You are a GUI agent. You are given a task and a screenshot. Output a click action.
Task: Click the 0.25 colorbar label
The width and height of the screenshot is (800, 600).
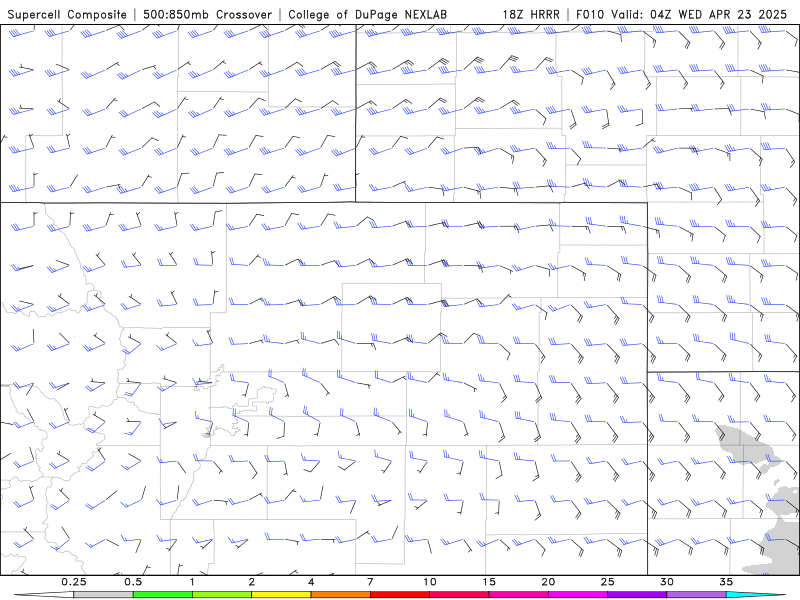point(74,582)
